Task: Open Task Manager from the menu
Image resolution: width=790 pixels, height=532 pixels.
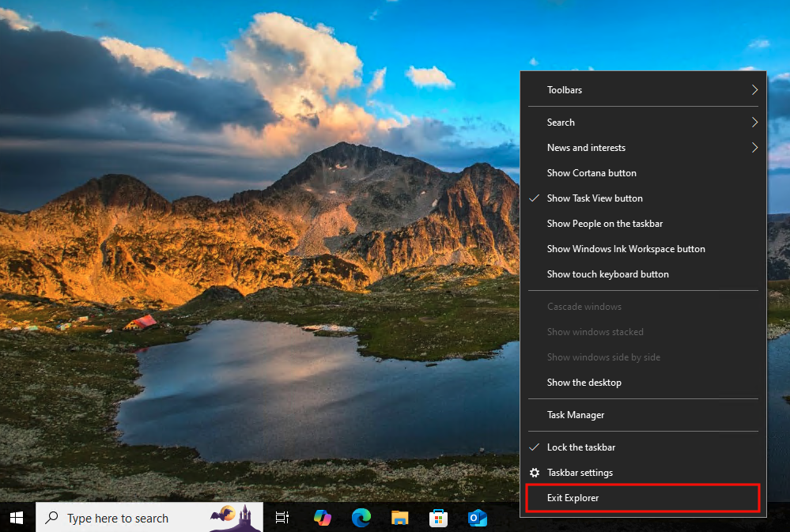Action: 575,414
